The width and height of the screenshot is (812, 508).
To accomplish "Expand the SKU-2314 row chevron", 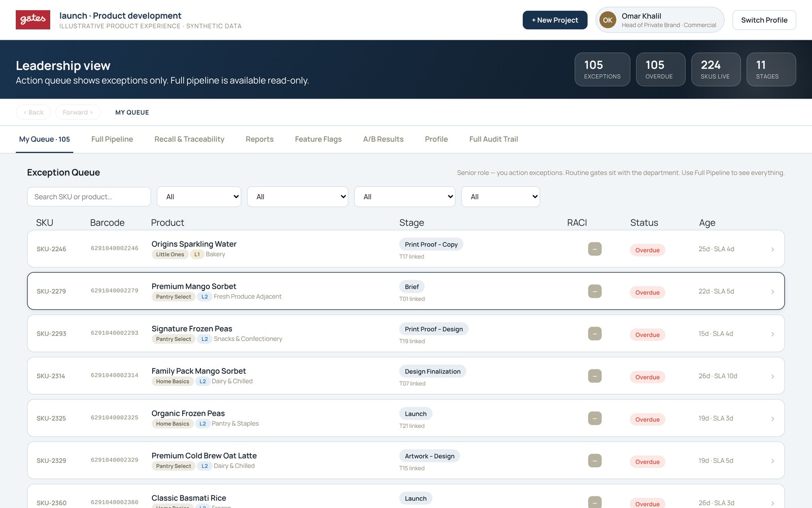I will coord(772,376).
